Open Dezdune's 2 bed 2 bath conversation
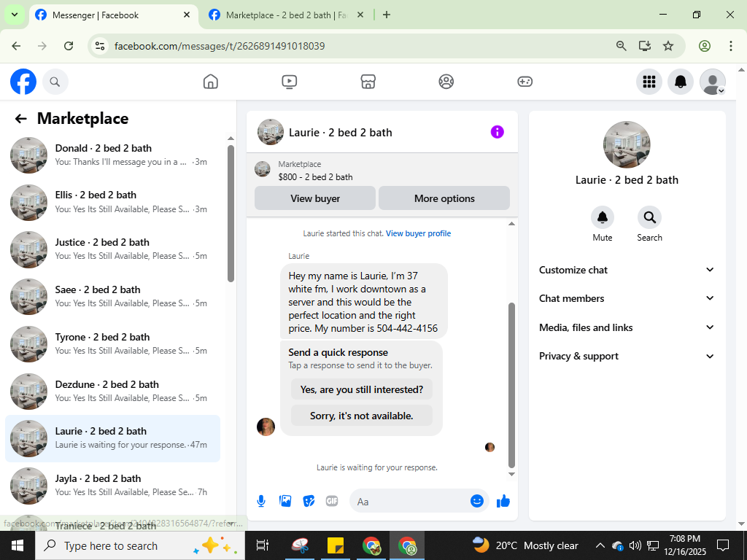The height and width of the screenshot is (560, 747). point(113,392)
